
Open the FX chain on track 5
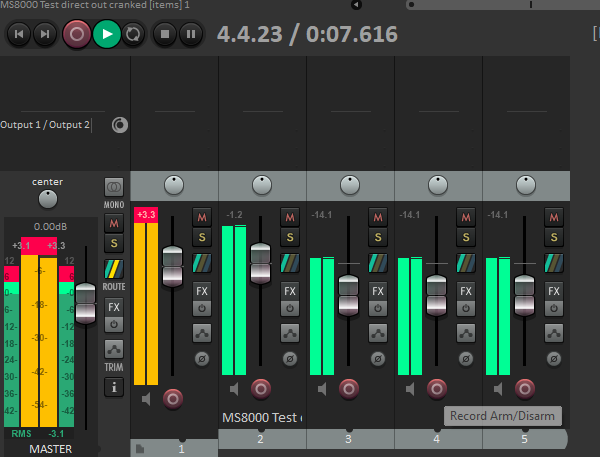click(x=553, y=290)
